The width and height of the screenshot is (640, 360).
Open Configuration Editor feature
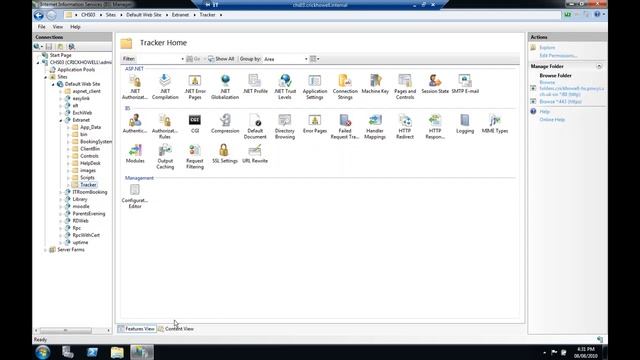[x=135, y=196]
